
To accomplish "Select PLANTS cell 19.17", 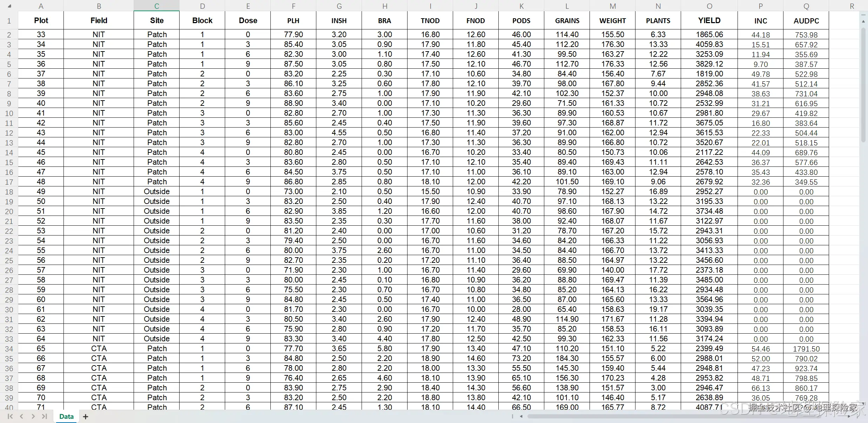I will coord(658,309).
